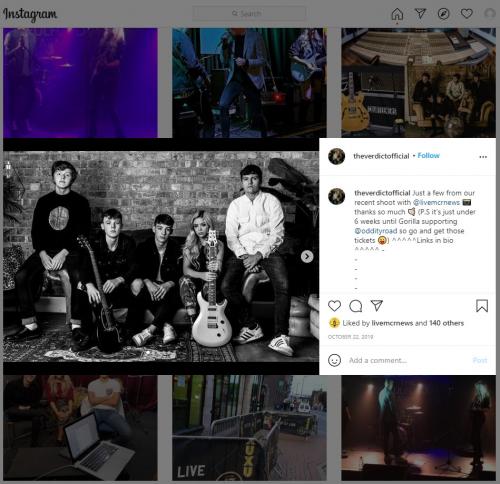Viewport: 500px width, 484px height.
Task: Open the emoji picker smiley icon
Action: click(334, 360)
